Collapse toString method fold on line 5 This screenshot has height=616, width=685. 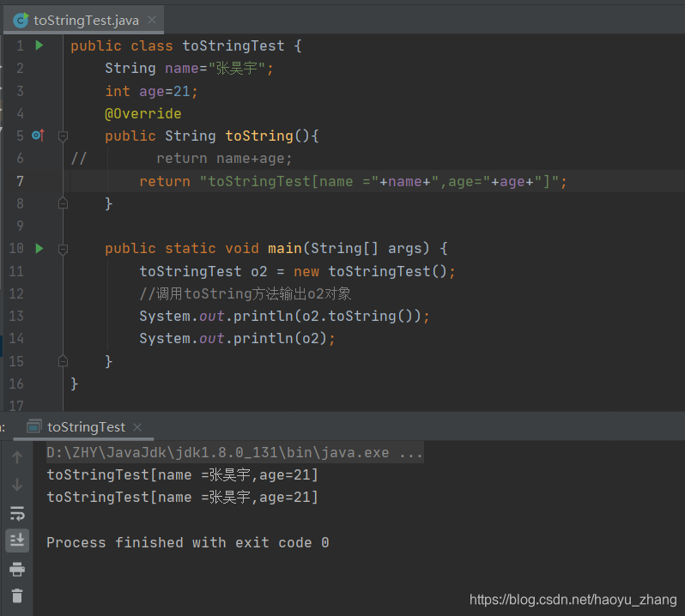pyautogui.click(x=63, y=136)
